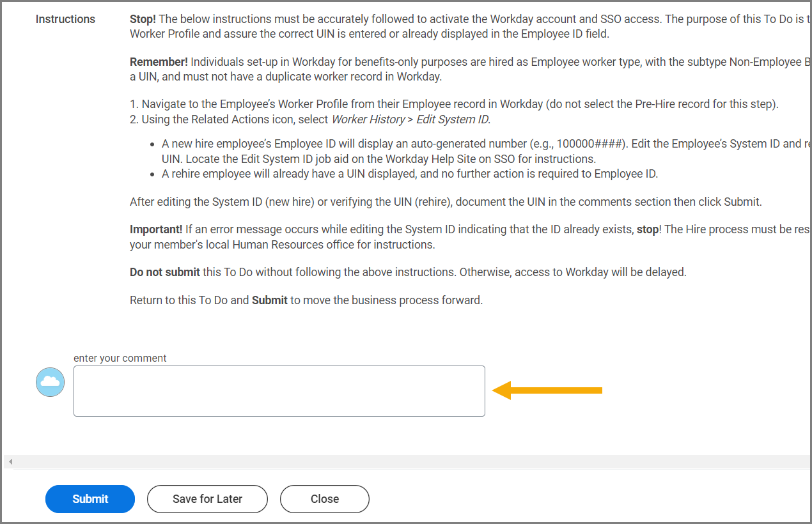Click the orange arrow pointing at comment box
812x524 pixels.
[547, 390]
